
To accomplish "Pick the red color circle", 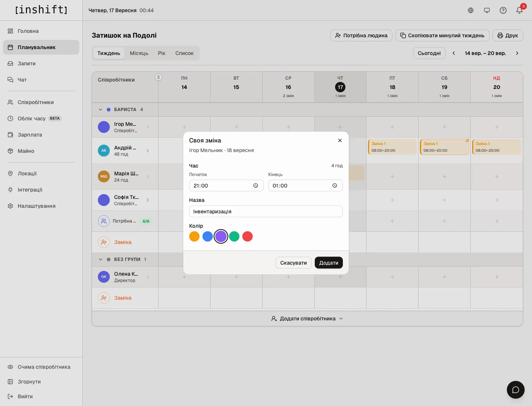I will [x=248, y=236].
